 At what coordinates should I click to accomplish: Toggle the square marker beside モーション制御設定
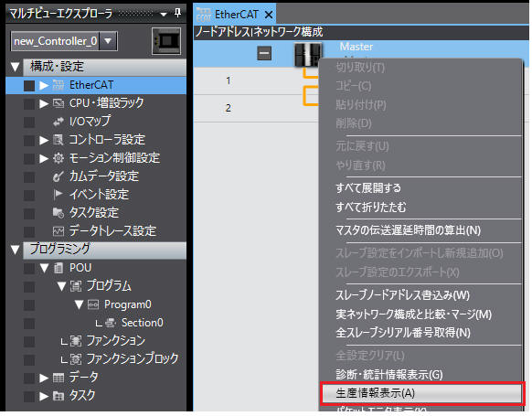point(29,158)
